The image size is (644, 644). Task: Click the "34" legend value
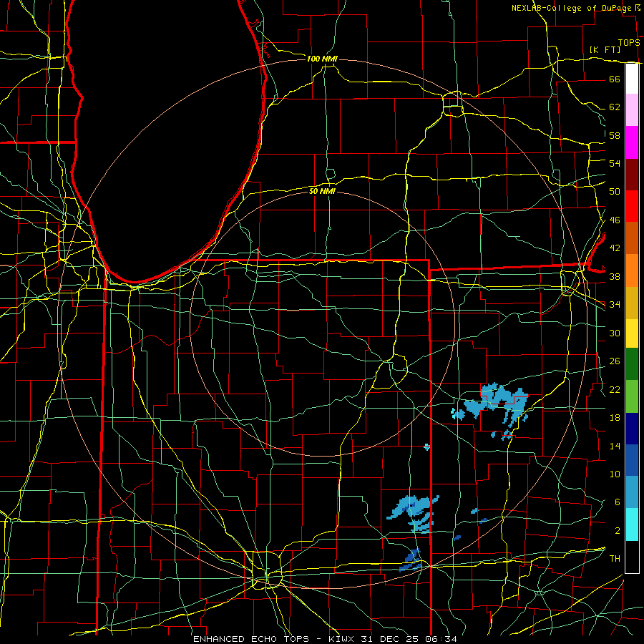615,305
